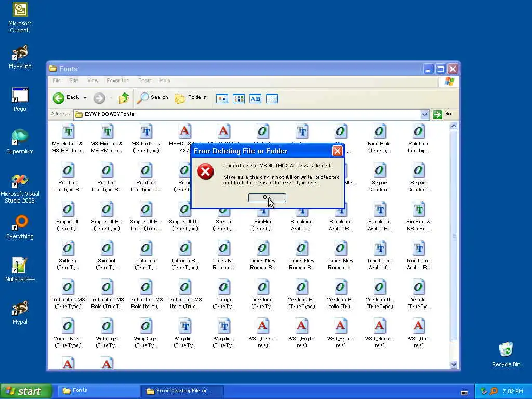Switch to Fonts taskbar button
532x399 pixels.
pos(98,391)
